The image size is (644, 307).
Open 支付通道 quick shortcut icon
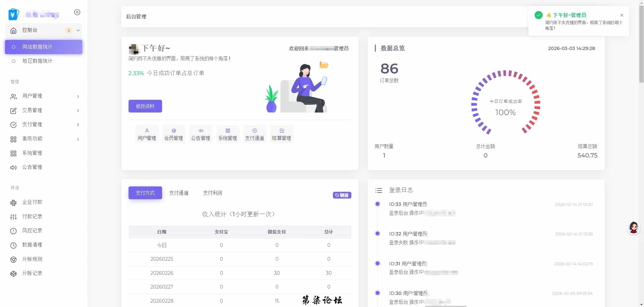(254, 131)
